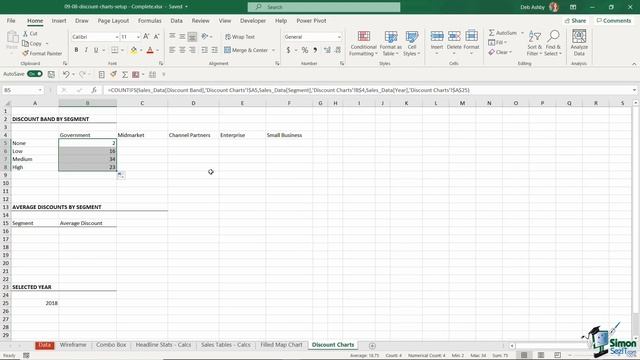This screenshot has width=640, height=360.
Task: Click the Cut scissors icon
Action: [x=25, y=33]
